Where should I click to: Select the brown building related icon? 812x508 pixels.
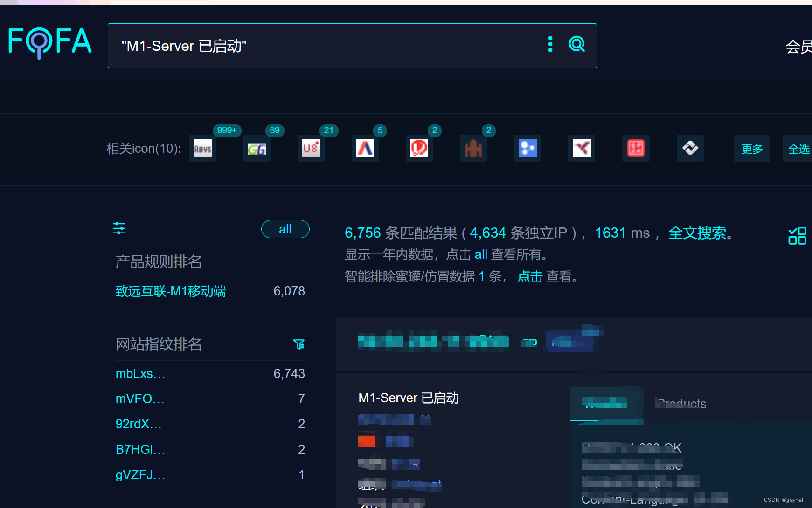click(473, 149)
